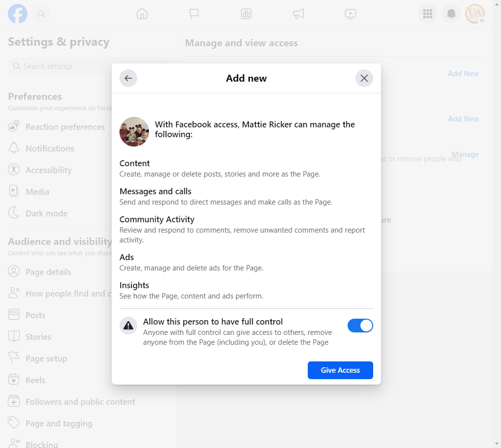Viewport: 501px width, 448px height.
Task: Click the Posts icon in sidebar
Action: [x=14, y=314]
